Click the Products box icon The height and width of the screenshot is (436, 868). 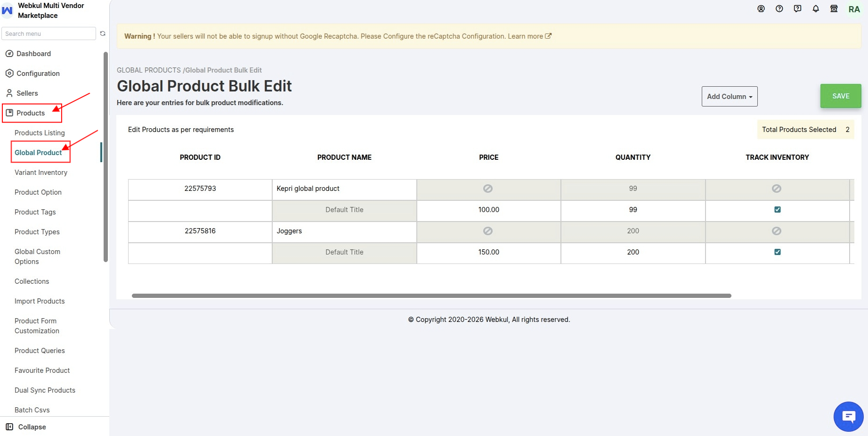pos(9,113)
